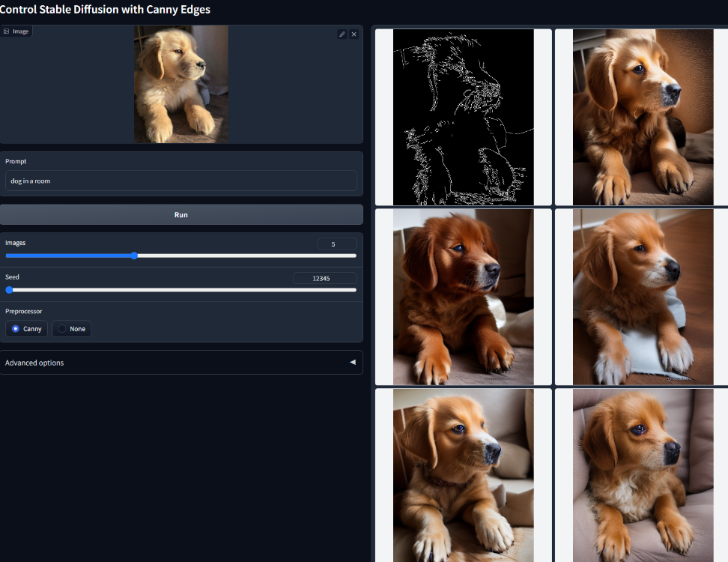Open the bottom-left generated dog image
The height and width of the screenshot is (562, 728).
tap(463, 475)
